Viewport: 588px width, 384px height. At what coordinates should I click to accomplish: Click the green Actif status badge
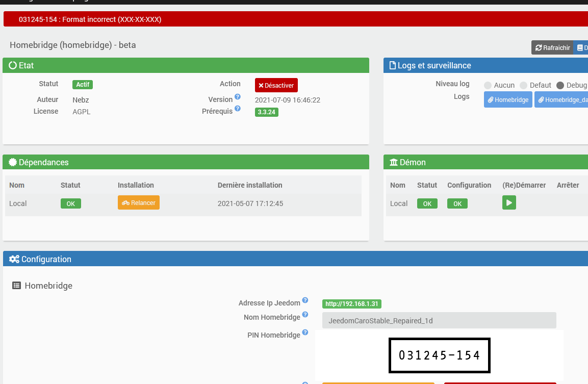coord(83,85)
